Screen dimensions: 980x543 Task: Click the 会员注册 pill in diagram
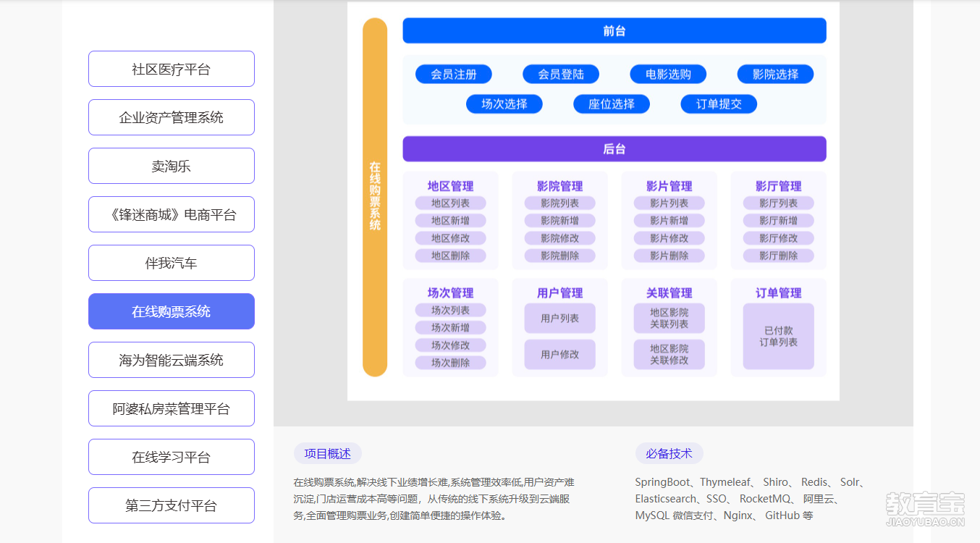tap(454, 74)
